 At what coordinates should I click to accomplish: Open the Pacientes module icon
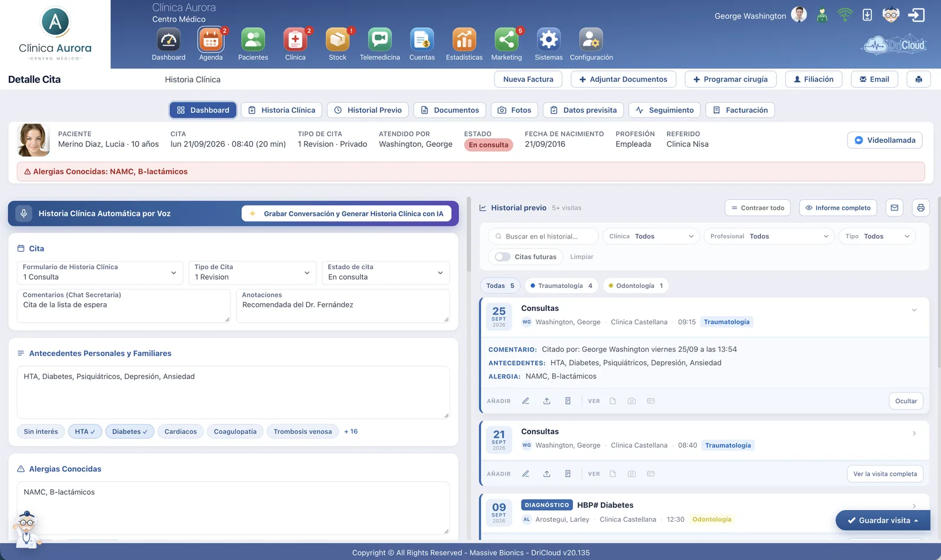(x=253, y=40)
